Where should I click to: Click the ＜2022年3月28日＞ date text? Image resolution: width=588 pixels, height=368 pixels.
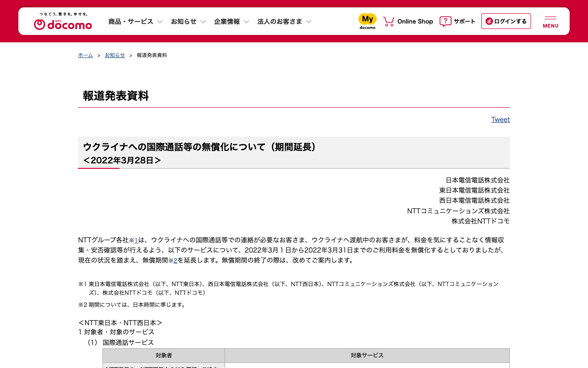click(x=122, y=161)
